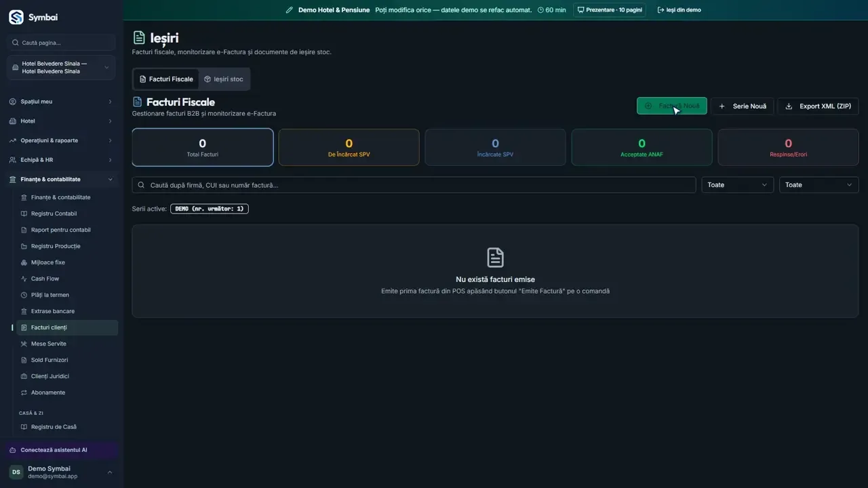Open the hotel selector Hotel Belvedere Sinaia
The width and height of the screenshot is (868, 488).
(61, 67)
